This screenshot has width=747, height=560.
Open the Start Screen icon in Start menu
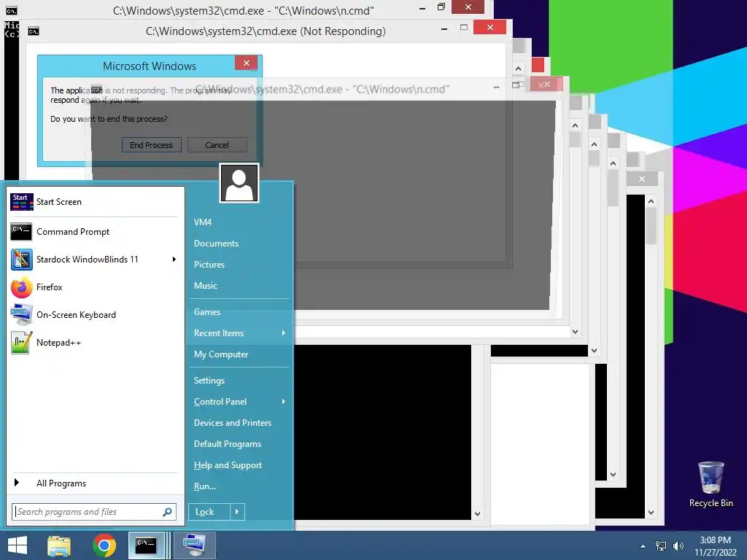pyautogui.click(x=21, y=202)
